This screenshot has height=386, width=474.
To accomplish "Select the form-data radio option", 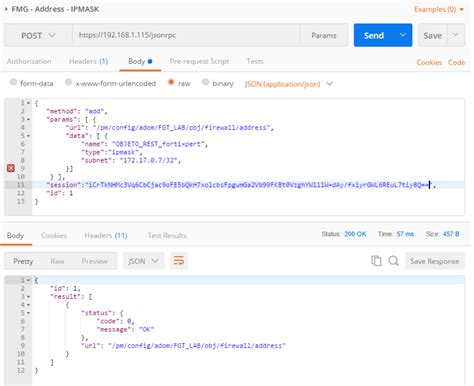I will [x=13, y=82].
